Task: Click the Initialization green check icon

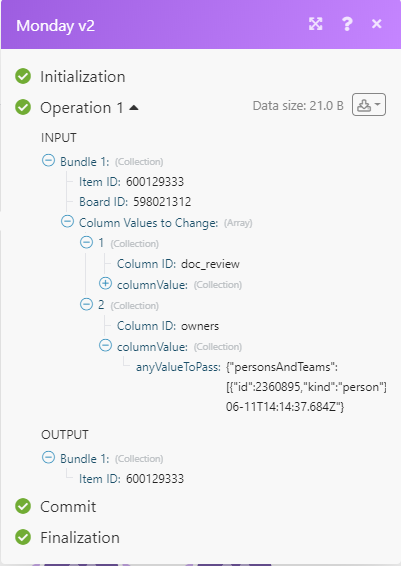Action: (x=23, y=76)
